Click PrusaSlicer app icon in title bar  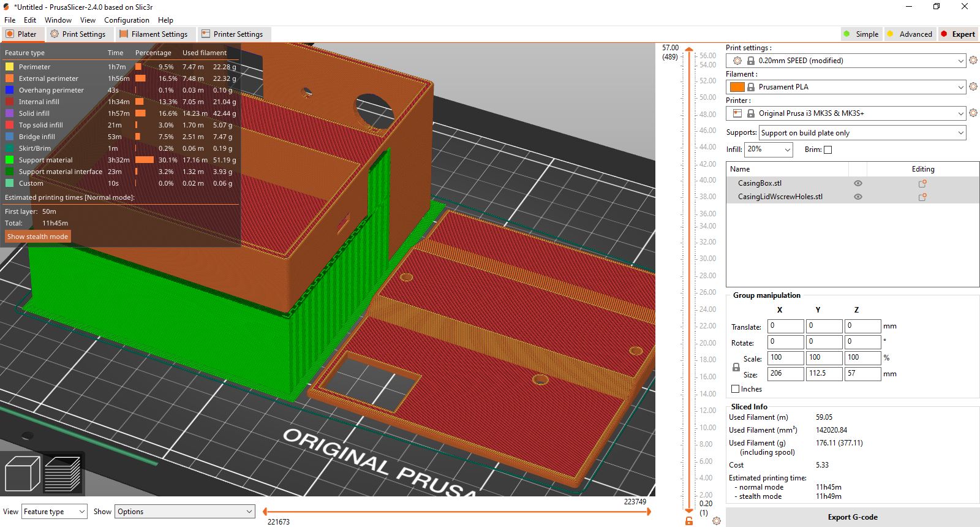(x=6, y=7)
